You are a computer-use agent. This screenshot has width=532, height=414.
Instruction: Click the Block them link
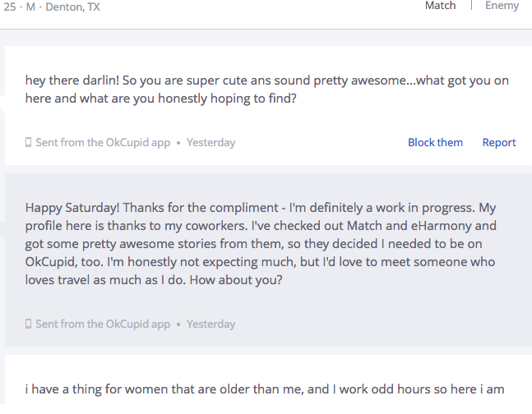click(x=435, y=142)
